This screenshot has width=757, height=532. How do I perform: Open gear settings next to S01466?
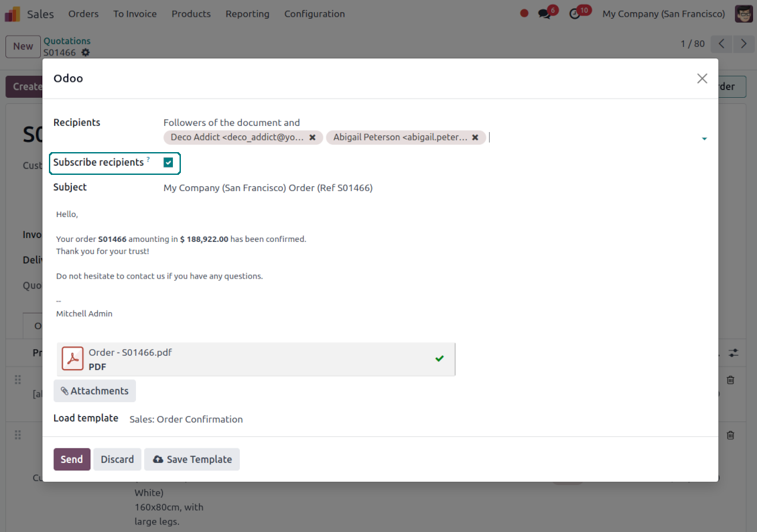pos(85,52)
